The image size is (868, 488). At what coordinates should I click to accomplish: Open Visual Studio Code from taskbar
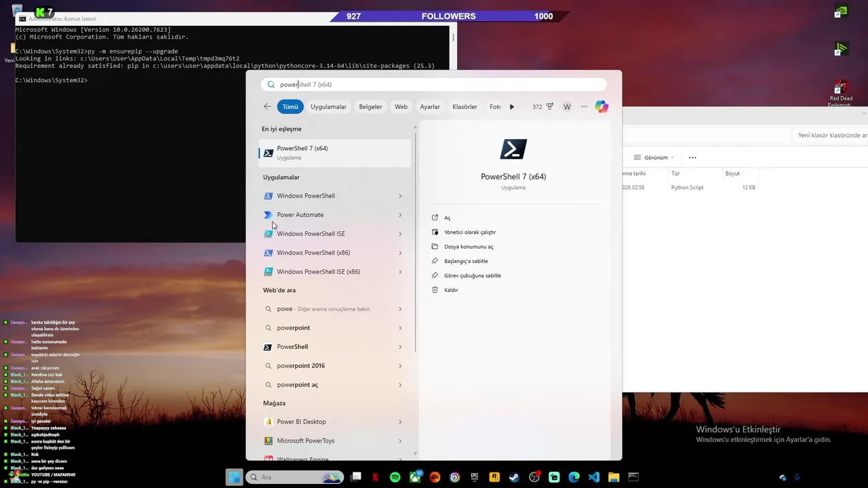[x=594, y=477]
